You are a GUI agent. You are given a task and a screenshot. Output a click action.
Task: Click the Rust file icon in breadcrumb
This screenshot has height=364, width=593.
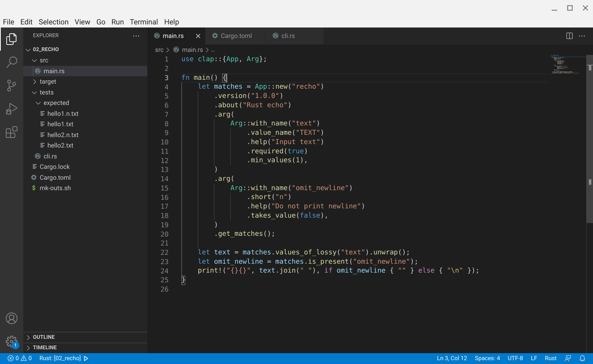pos(176,50)
